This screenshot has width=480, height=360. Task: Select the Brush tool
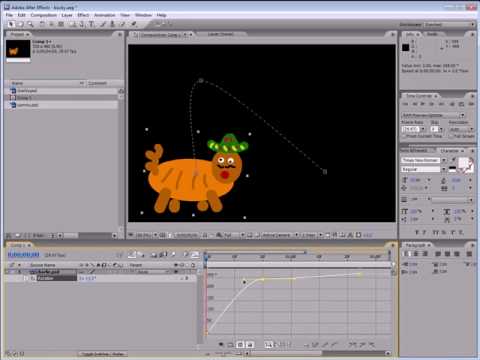(x=103, y=24)
